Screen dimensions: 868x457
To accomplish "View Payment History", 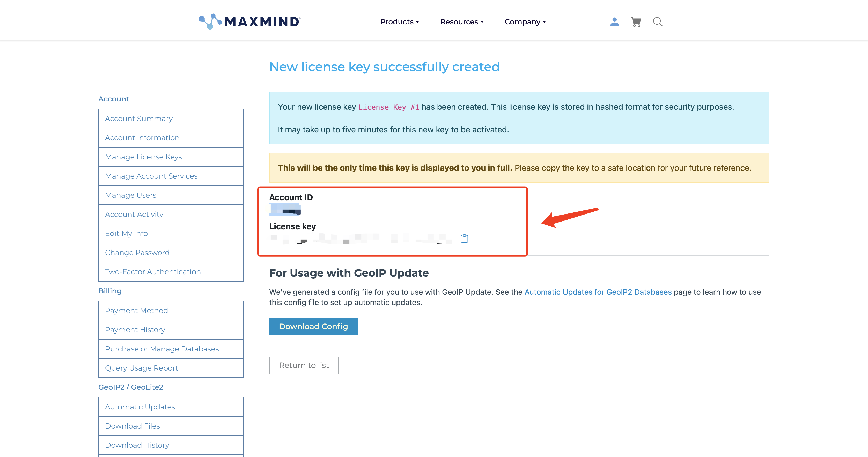I will [171, 330].
